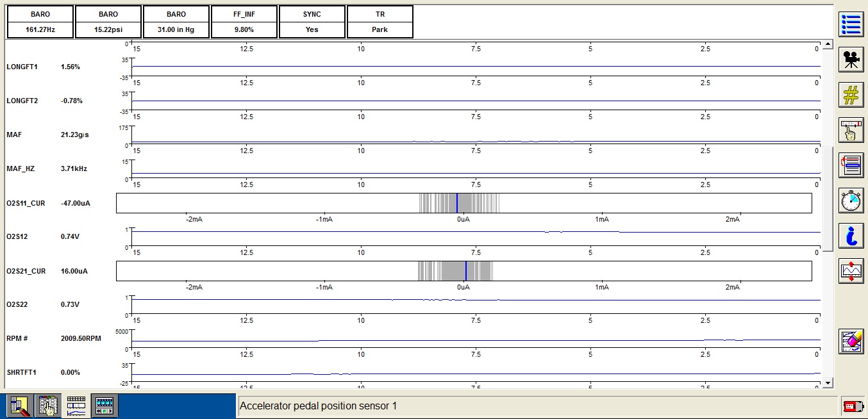This screenshot has width=868, height=419.
Task: Click the 1.56% LONGFT1 value
Action: point(71,67)
